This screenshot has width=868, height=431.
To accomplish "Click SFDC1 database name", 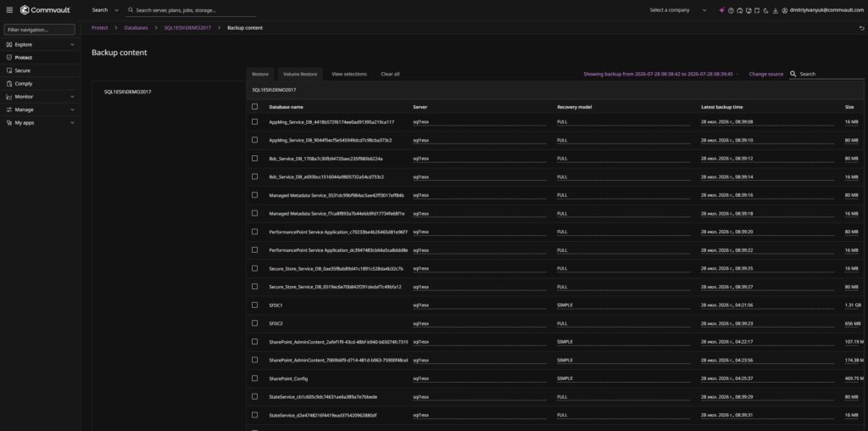I will [x=275, y=305].
